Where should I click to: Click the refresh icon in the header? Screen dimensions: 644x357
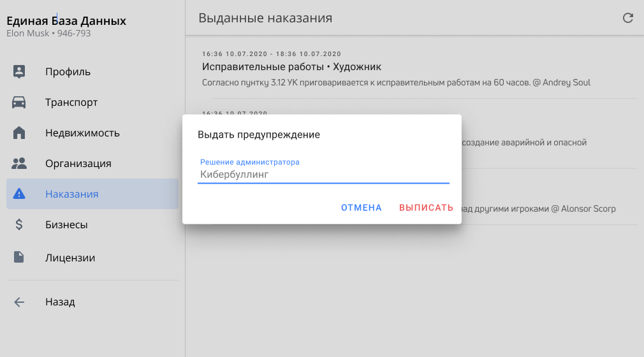[x=628, y=18]
